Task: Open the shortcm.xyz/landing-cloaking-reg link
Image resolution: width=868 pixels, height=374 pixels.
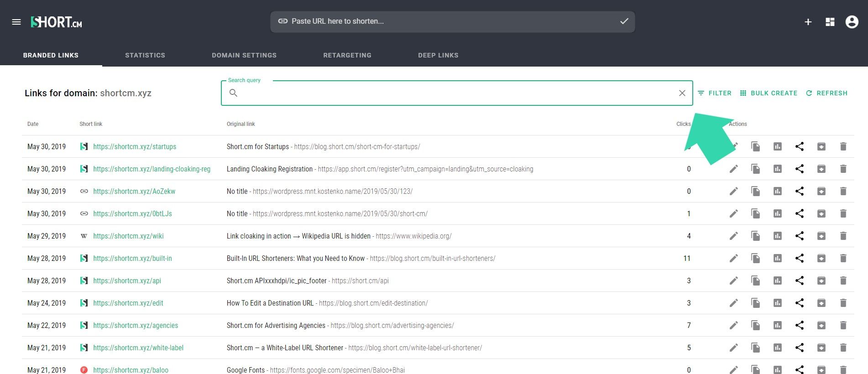Action: [x=152, y=169]
